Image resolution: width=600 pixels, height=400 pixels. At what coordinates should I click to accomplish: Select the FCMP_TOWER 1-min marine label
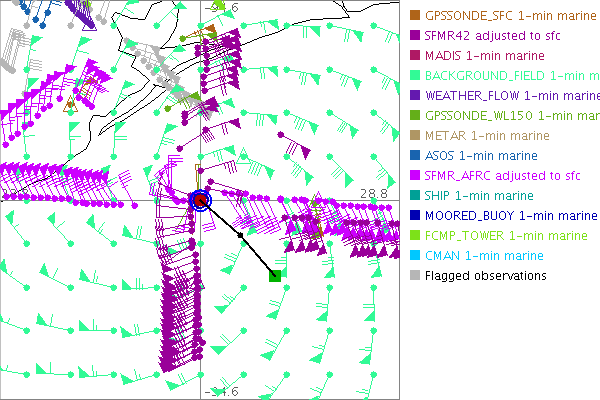506,236
